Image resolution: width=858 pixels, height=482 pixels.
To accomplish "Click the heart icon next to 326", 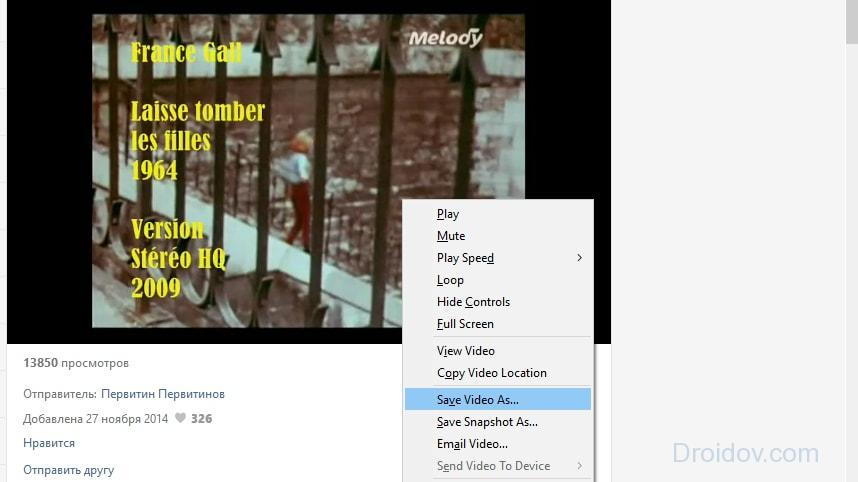I will (180, 419).
